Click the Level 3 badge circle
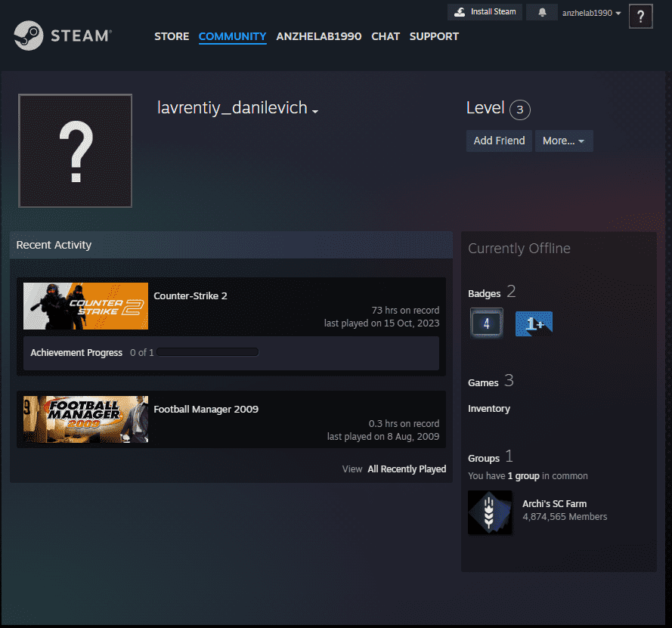672x628 pixels. click(519, 109)
